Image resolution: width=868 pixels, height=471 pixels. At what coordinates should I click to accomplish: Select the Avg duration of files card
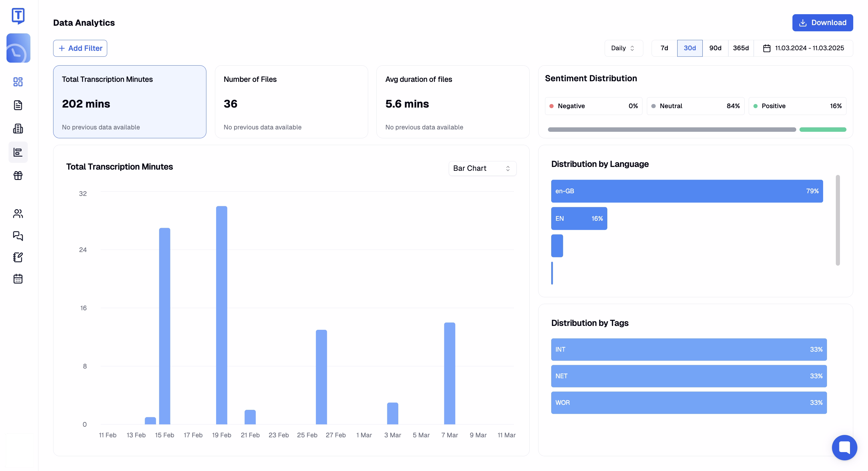pos(453,102)
